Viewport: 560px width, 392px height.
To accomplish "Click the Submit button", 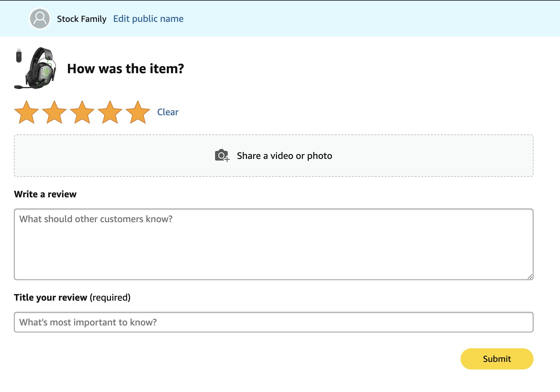I will (x=497, y=359).
